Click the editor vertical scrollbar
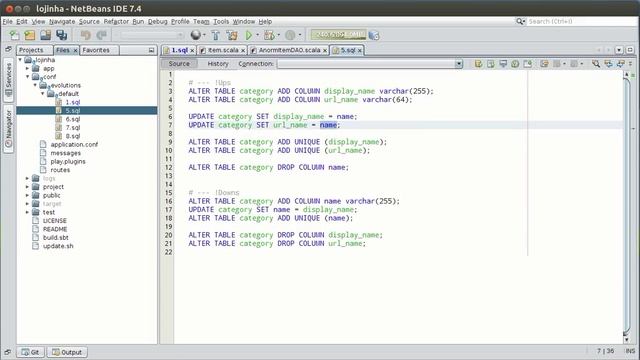This screenshot has height=360, width=640. click(627, 208)
